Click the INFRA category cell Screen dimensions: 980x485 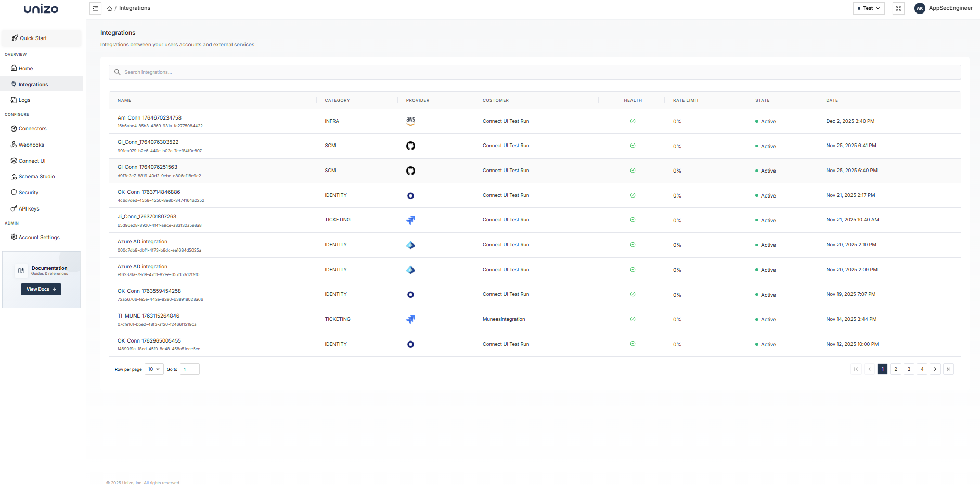coord(332,121)
